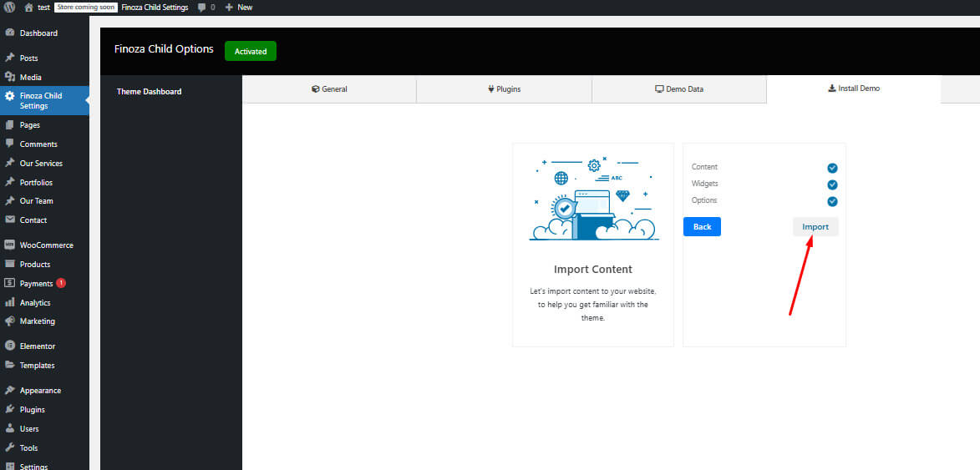Click the Pages icon in sidebar
This screenshot has height=470, width=980.
[x=9, y=125]
